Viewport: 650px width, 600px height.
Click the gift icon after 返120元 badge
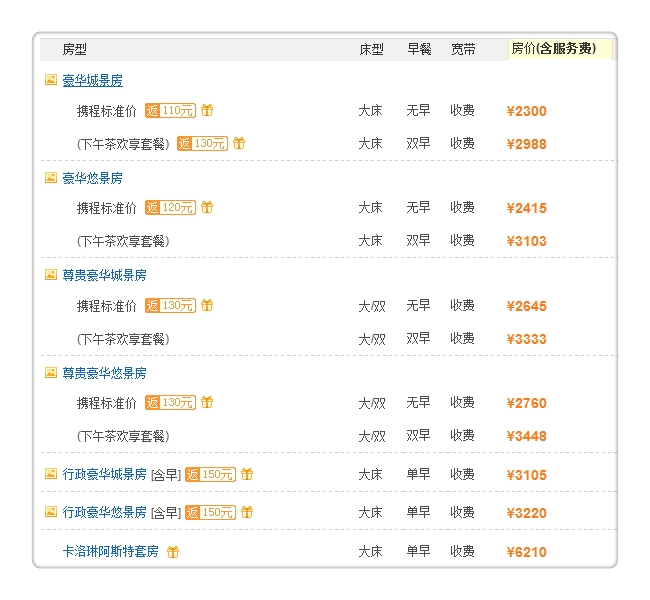(x=207, y=208)
